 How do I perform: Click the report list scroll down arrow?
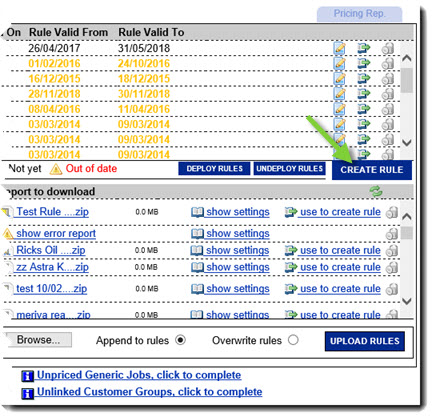point(407,301)
